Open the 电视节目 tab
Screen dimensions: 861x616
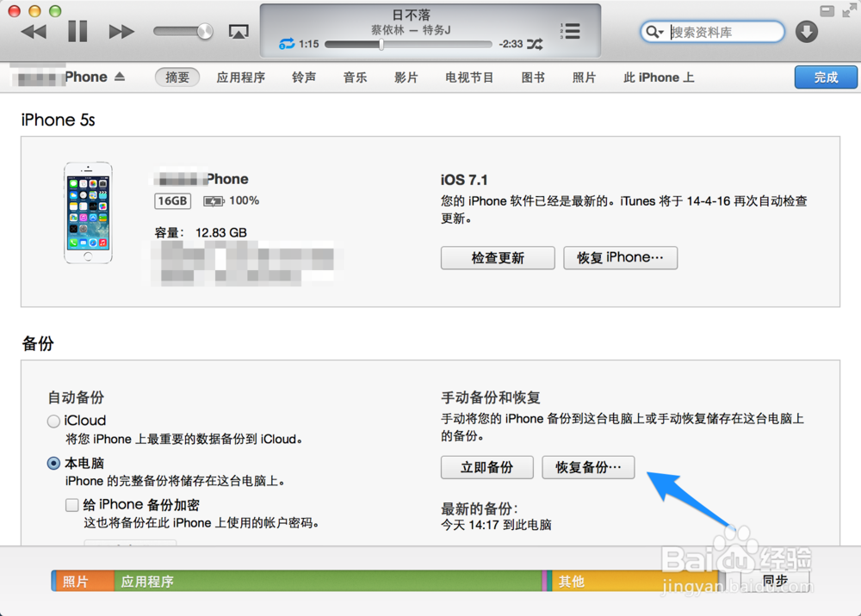click(x=469, y=77)
